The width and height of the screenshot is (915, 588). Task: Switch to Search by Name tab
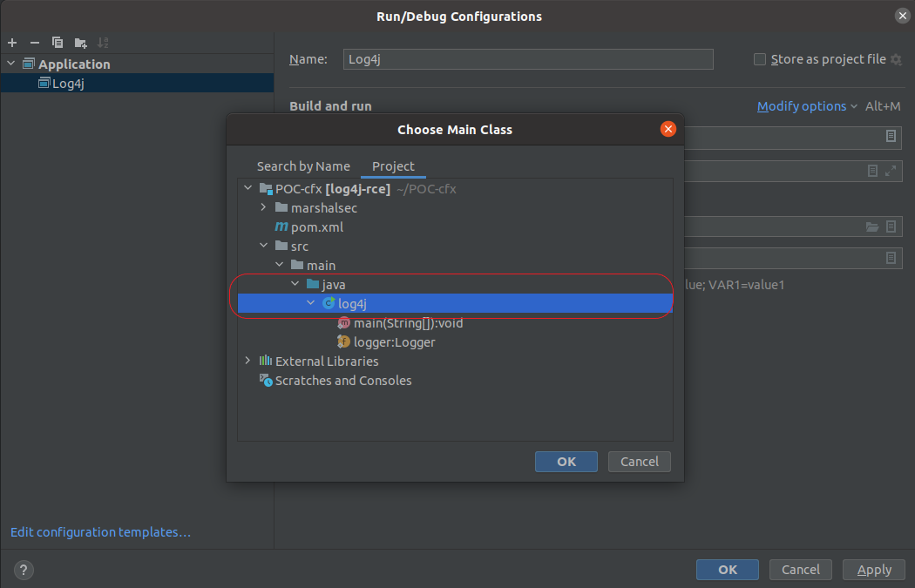(x=303, y=167)
